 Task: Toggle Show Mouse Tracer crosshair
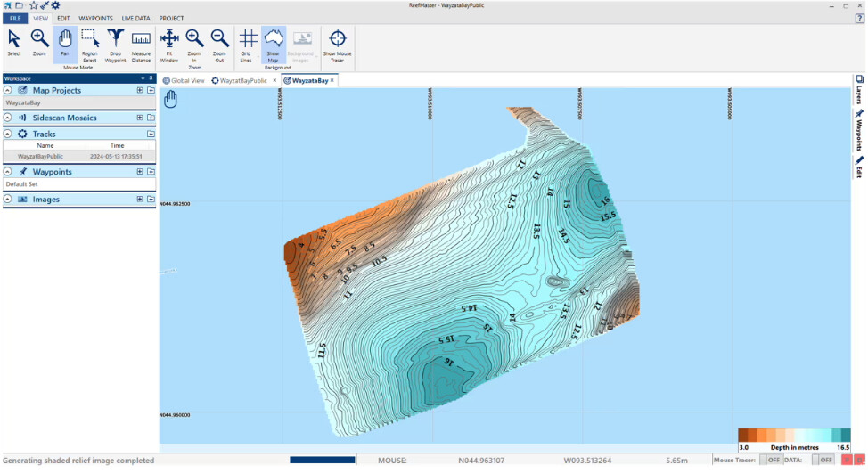[x=337, y=45]
